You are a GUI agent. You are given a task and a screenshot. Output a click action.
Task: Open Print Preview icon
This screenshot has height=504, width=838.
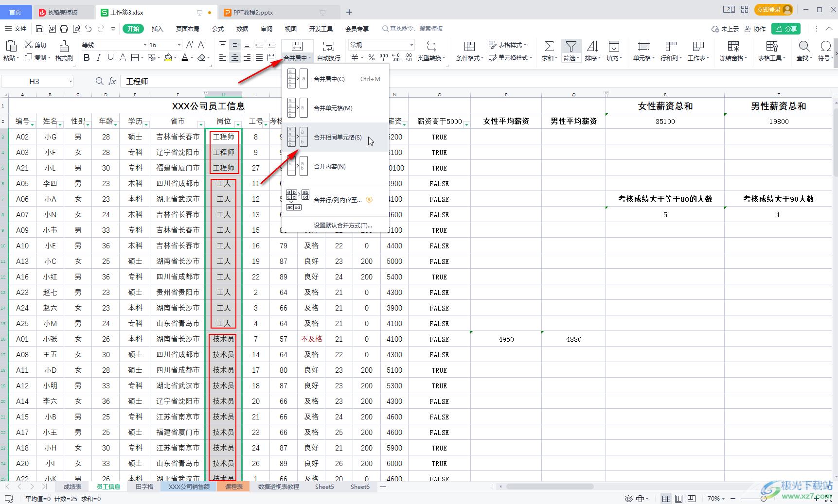pos(76,29)
